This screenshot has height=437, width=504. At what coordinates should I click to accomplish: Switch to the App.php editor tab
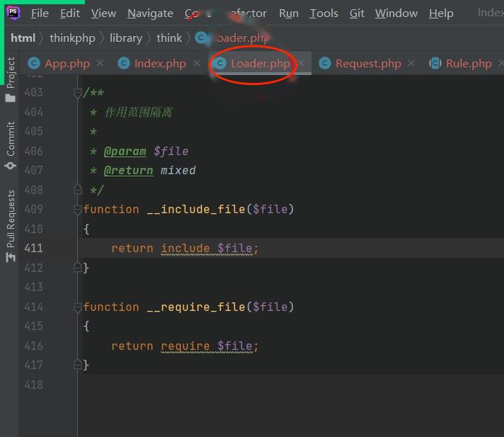[67, 63]
